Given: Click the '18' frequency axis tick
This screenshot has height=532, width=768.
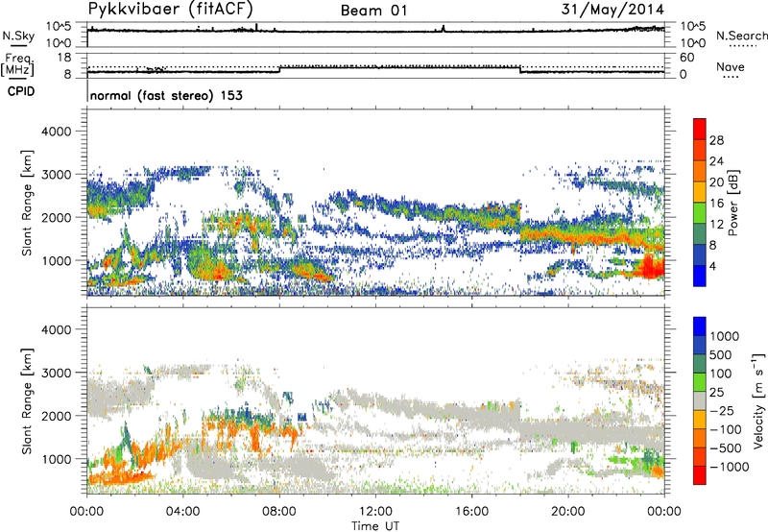Looking at the screenshot, I should 64,58.
